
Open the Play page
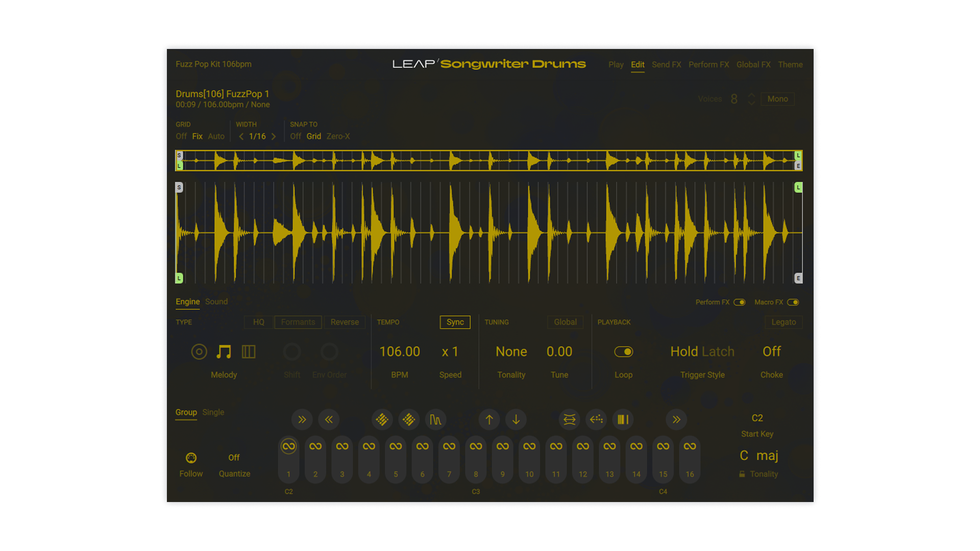(x=616, y=65)
